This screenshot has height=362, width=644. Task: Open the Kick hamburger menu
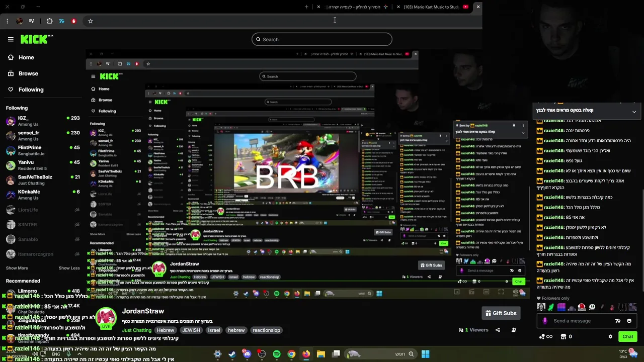click(x=11, y=39)
